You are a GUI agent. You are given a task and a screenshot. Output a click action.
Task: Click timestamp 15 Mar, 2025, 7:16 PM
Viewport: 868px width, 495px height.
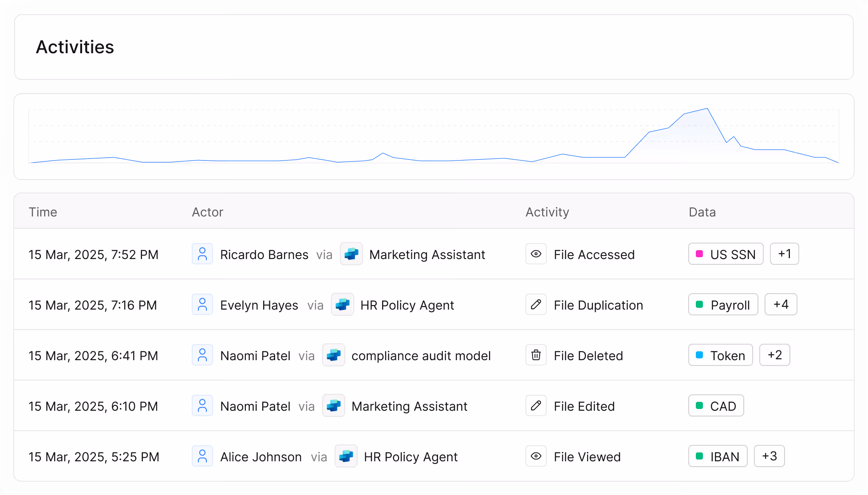click(x=93, y=305)
